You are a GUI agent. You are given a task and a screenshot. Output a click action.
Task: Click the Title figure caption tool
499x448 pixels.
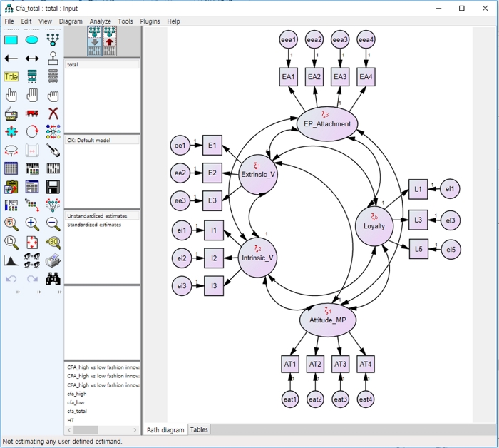point(11,77)
